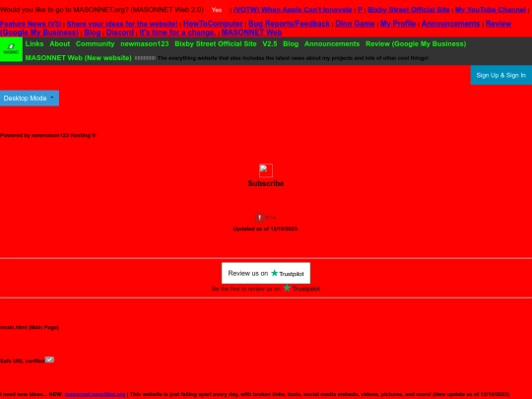
Task: Open Discord link
Action: pos(120,33)
